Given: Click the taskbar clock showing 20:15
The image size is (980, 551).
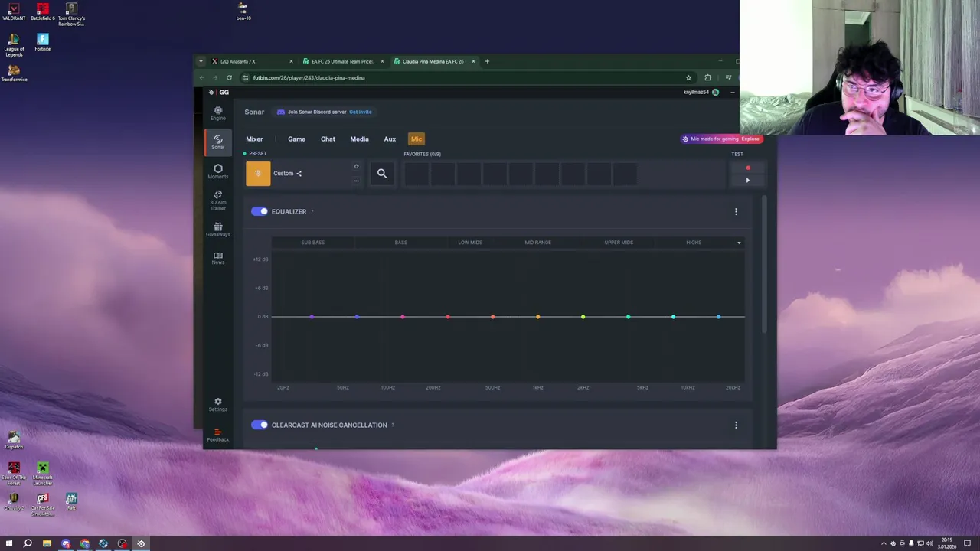Looking at the screenshot, I should tap(947, 543).
